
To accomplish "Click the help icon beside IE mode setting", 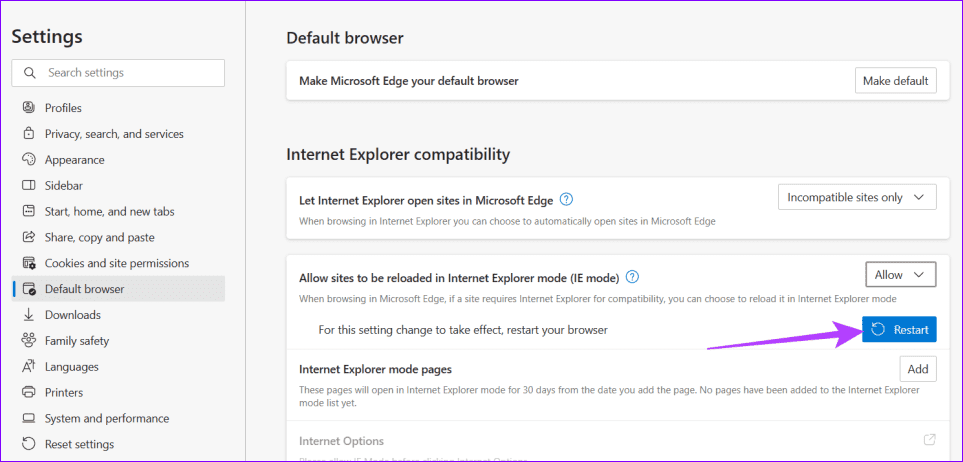I will click(632, 277).
